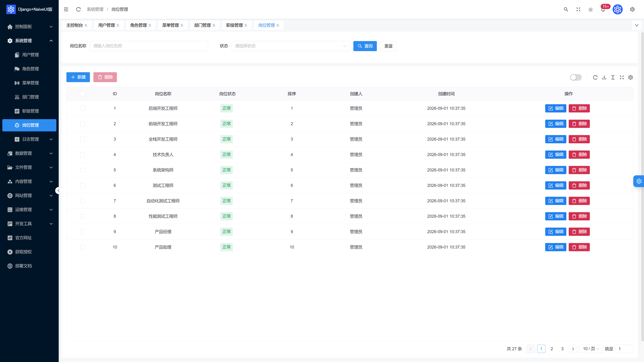Viewport: 644px width, 362px height.
Task: Toggle fullscreen from header icon
Action: [578, 9]
